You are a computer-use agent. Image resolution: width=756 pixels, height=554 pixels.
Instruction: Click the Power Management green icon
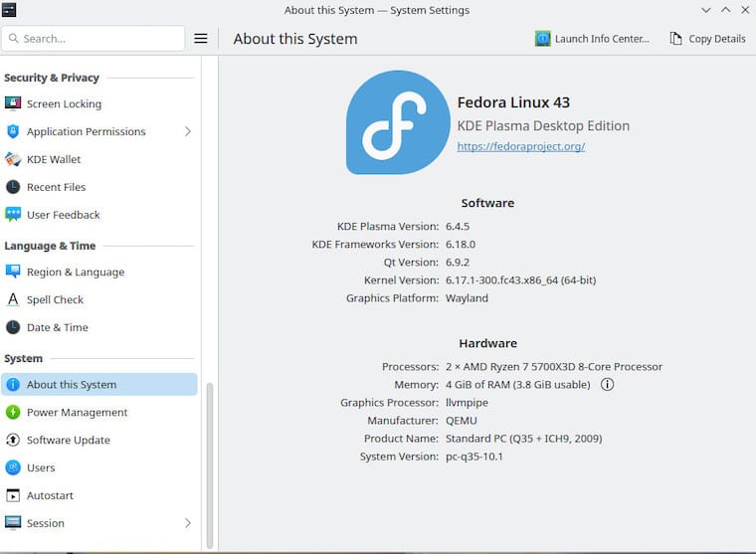click(13, 412)
